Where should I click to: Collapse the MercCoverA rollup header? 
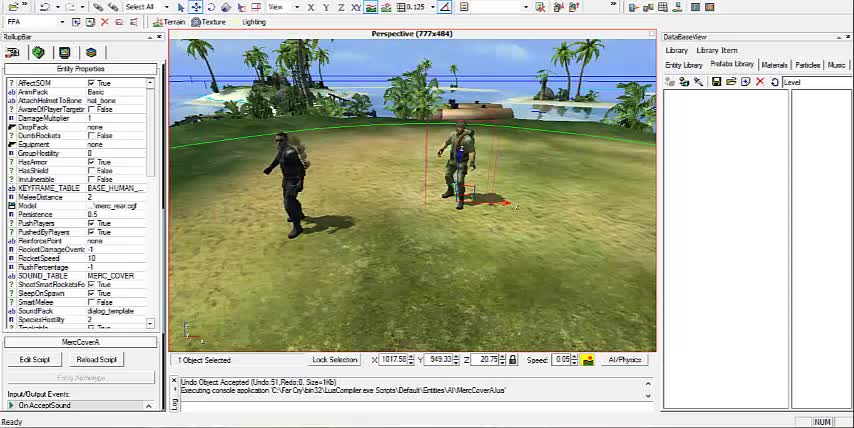(x=81, y=343)
